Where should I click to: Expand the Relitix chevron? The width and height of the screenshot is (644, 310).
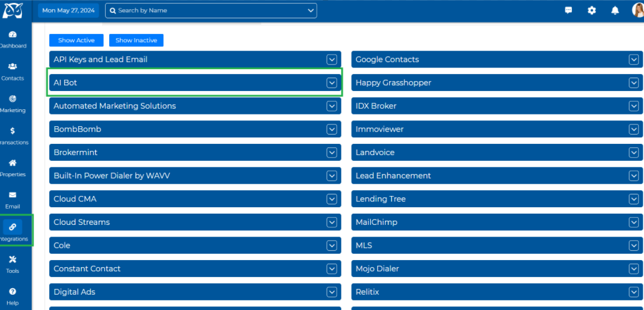click(633, 292)
